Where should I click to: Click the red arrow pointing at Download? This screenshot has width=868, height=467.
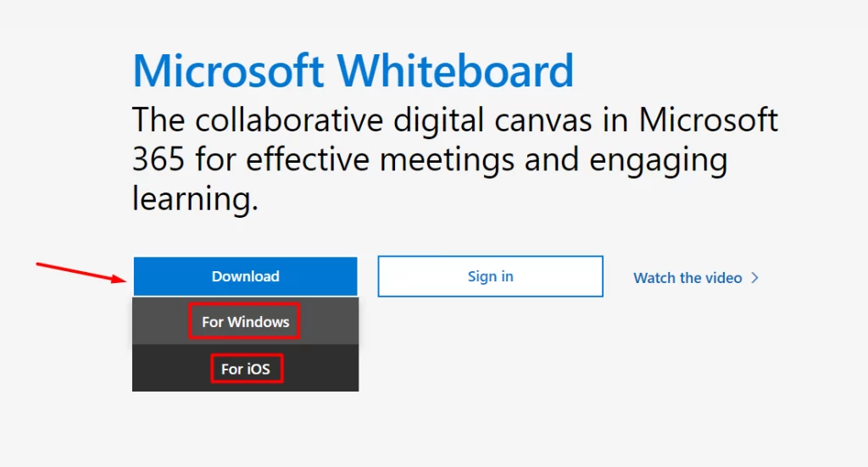point(81,272)
